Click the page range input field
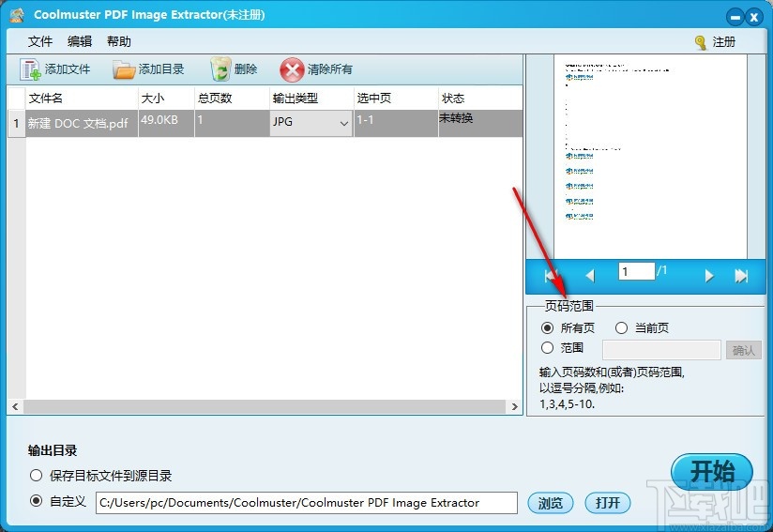 [x=661, y=350]
